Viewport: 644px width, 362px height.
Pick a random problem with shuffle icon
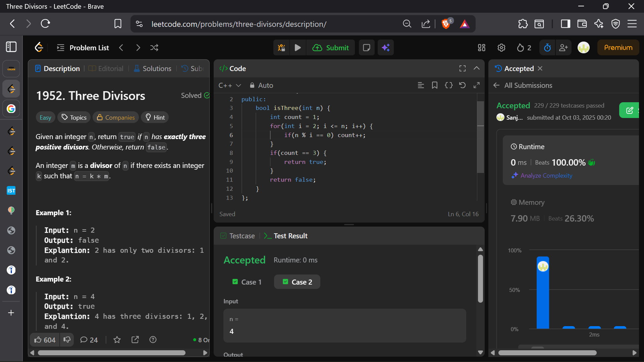154,48
